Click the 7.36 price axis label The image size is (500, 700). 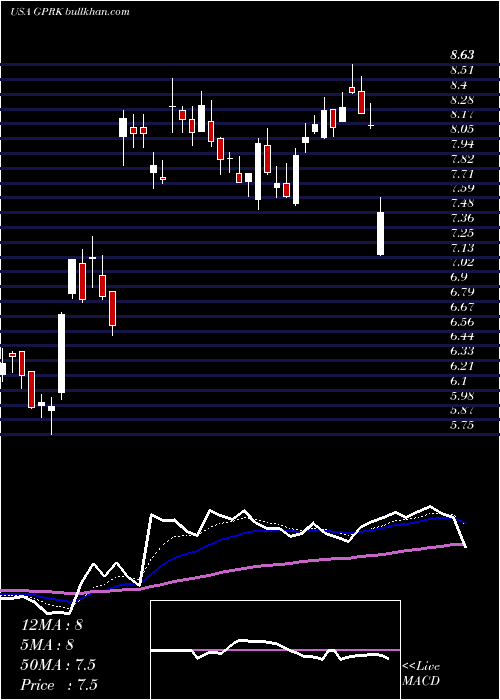click(x=462, y=218)
